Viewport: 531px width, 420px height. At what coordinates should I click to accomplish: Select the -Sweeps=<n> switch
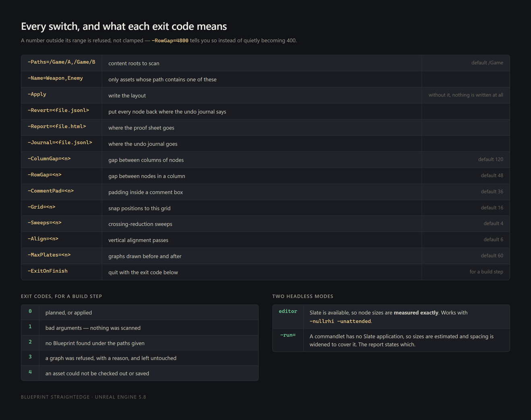point(45,223)
